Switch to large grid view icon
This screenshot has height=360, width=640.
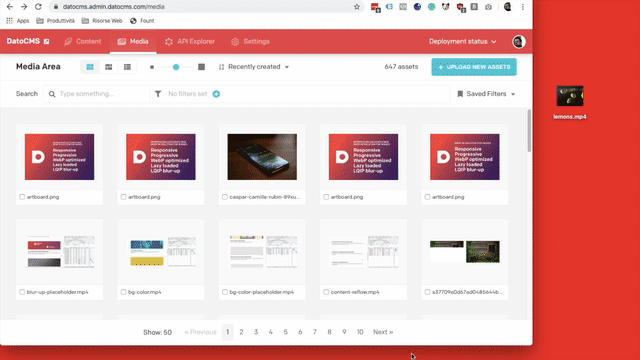(90, 67)
